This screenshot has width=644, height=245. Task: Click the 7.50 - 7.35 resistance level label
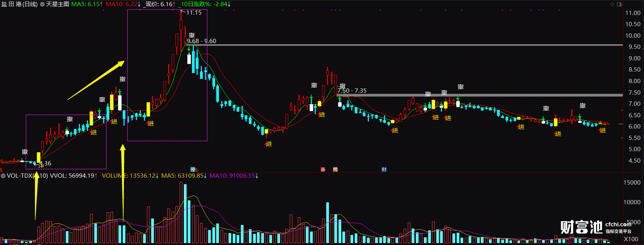point(352,91)
